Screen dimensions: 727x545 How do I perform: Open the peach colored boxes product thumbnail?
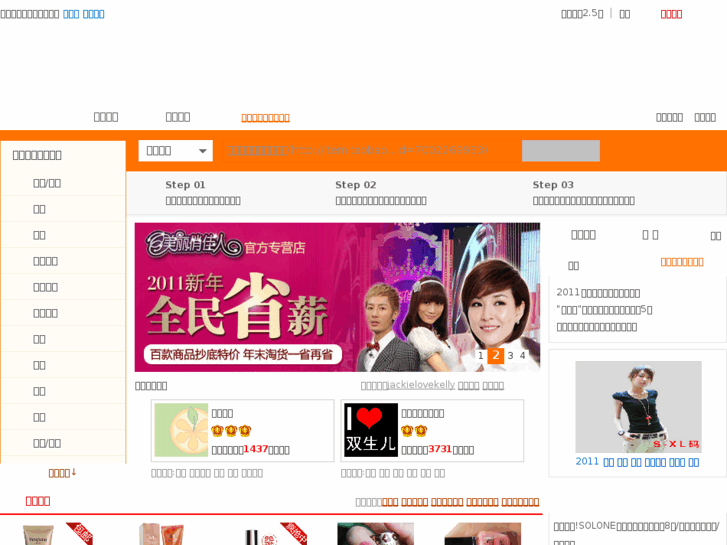[x=161, y=534]
